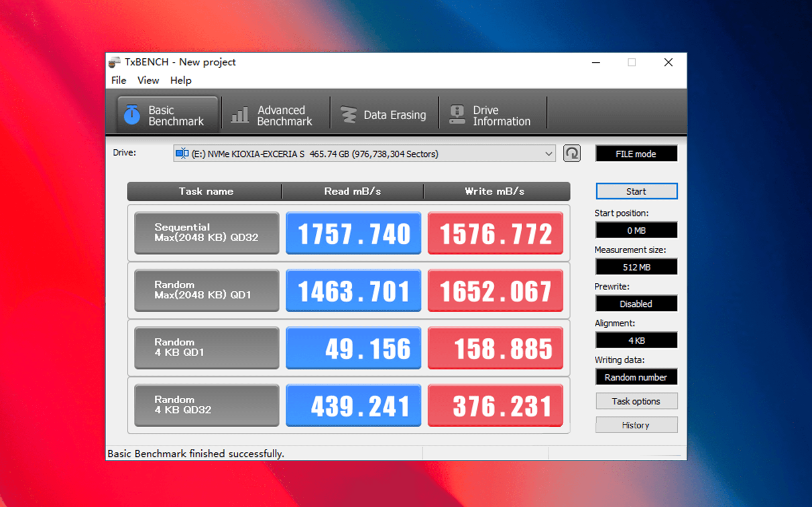
Task: Toggle the FILE mode button
Action: click(636, 154)
